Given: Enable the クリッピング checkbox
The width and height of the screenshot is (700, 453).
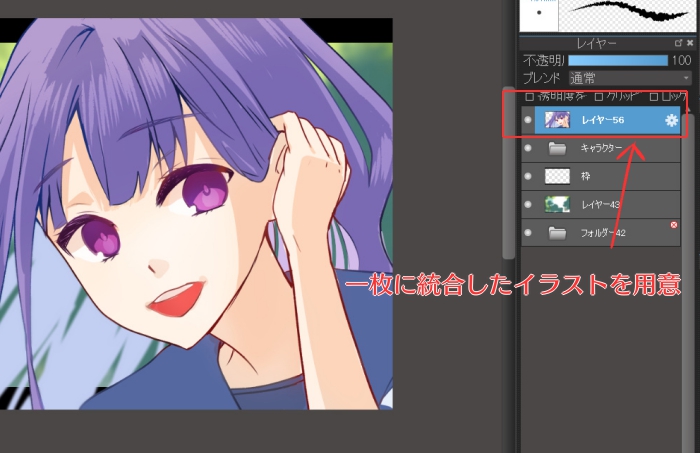Looking at the screenshot, I should (x=598, y=96).
